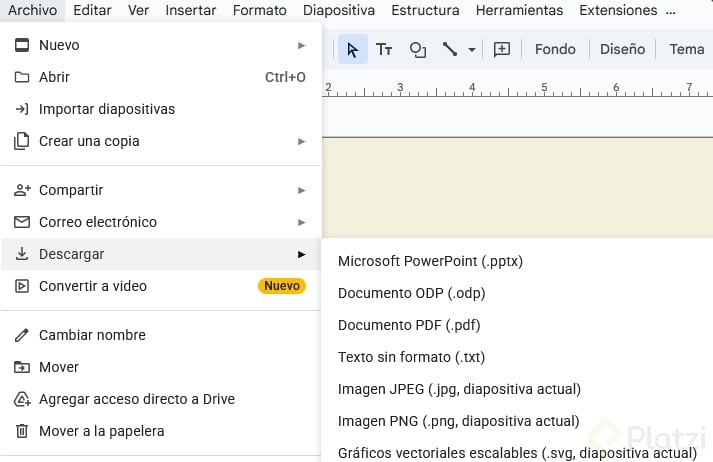Expand the Nuevo submenu arrow
Screen dimensions: 713x462
[301, 45]
